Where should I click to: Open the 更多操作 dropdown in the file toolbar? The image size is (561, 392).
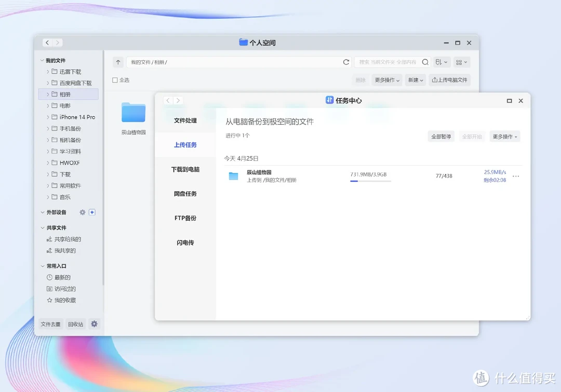pos(386,80)
